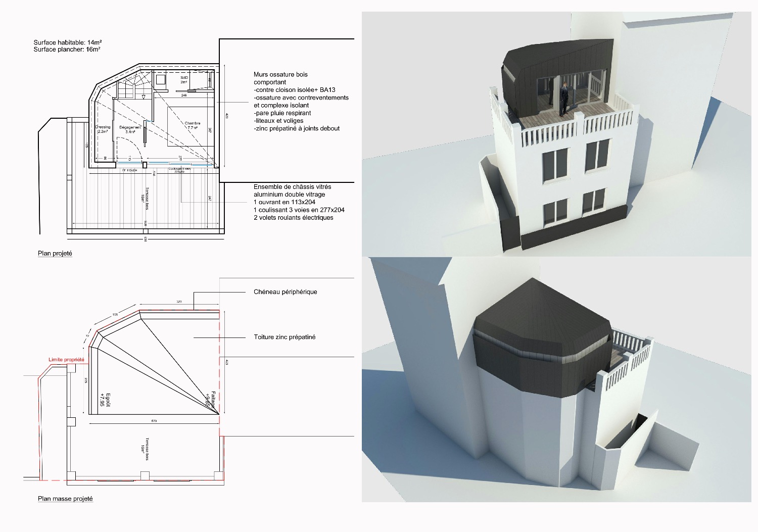Select the "SdD 2m²" bathroom label
This screenshot has height=532, width=758.
point(184,80)
